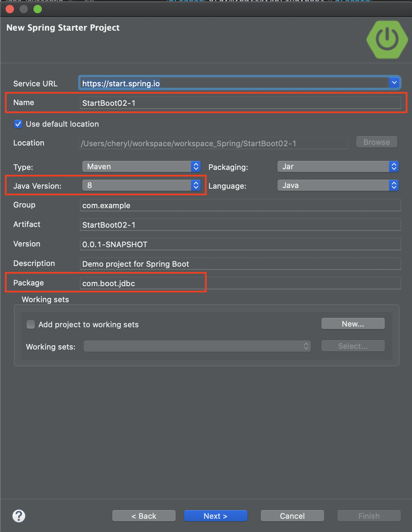
Task: Click the Package field com.boot.jdbc
Action: (x=240, y=283)
